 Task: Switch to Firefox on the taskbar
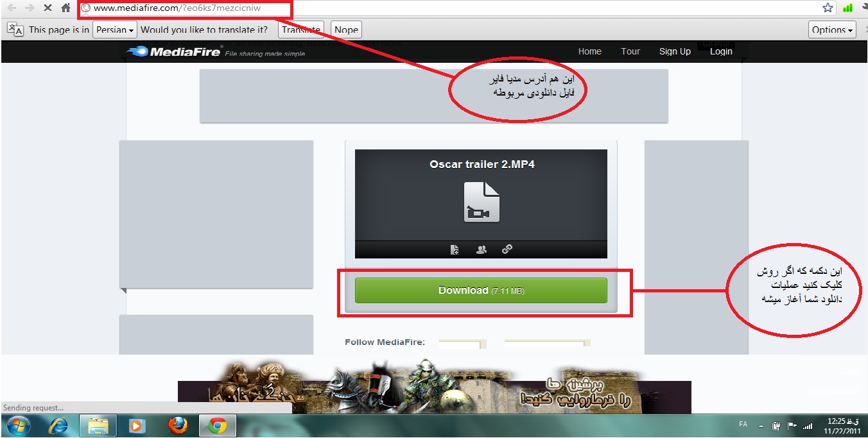click(x=178, y=425)
